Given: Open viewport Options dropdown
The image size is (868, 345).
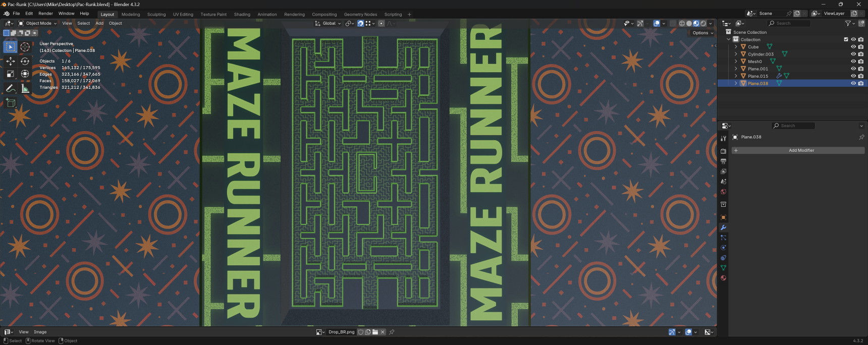Looking at the screenshot, I should coord(702,33).
